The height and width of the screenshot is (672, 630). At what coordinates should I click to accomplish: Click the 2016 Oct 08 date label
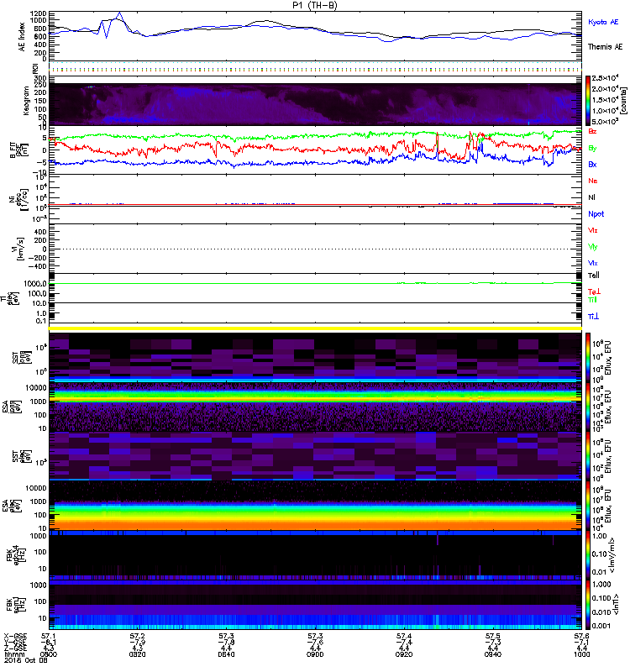click(x=21, y=667)
